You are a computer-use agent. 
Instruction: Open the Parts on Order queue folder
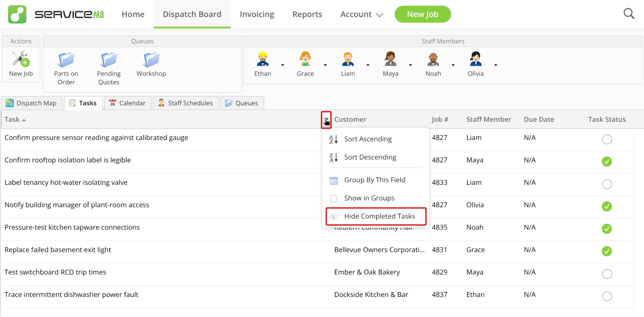[x=66, y=60]
